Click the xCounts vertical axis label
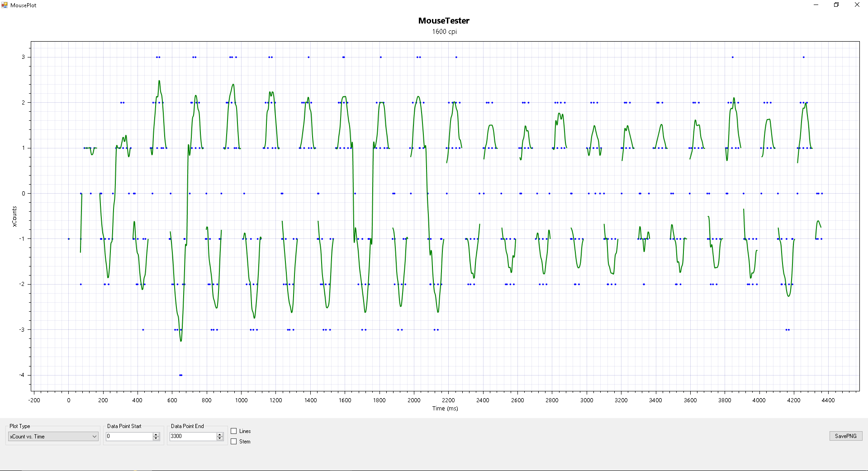This screenshot has width=868, height=471. [14, 216]
